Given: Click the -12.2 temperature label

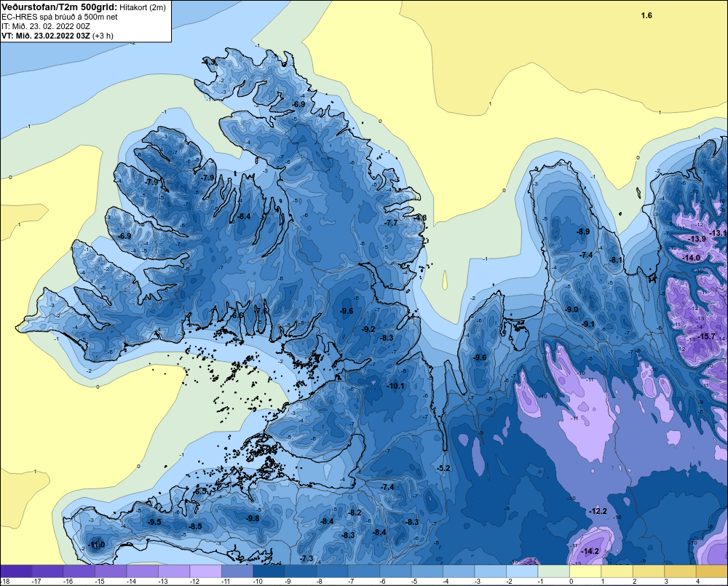Looking at the screenshot, I should pos(598,511).
